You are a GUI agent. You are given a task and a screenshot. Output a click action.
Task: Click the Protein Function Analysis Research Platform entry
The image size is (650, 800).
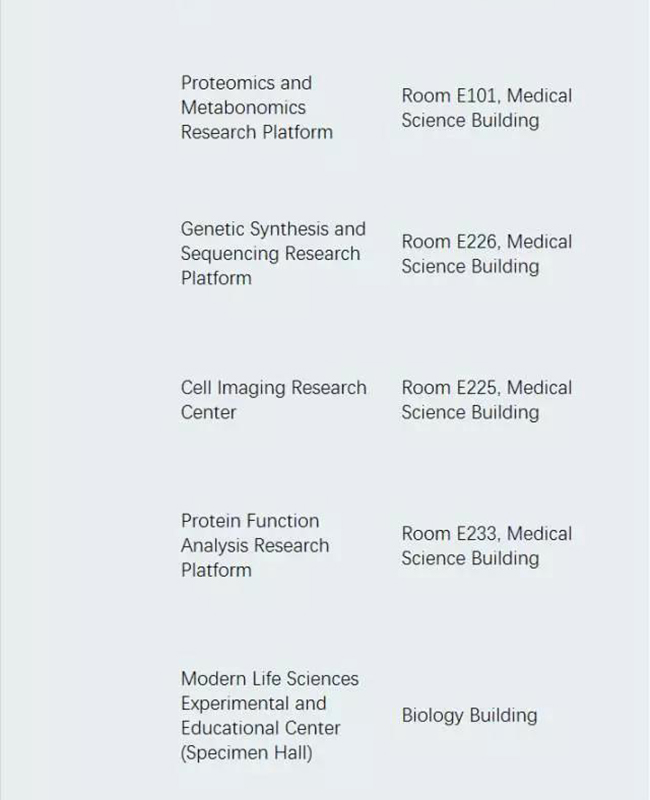click(x=255, y=546)
